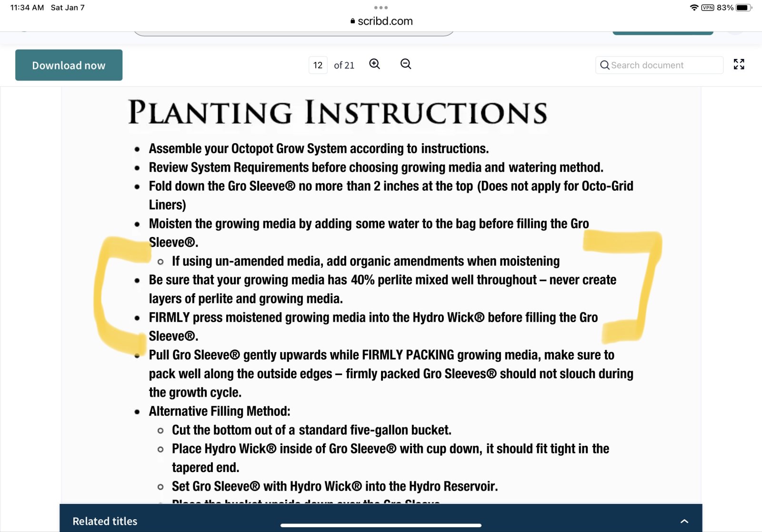Viewport: 762px width, 532px height.
Task: Click 'Alternative Filling Method:' bullet
Action: point(220,411)
